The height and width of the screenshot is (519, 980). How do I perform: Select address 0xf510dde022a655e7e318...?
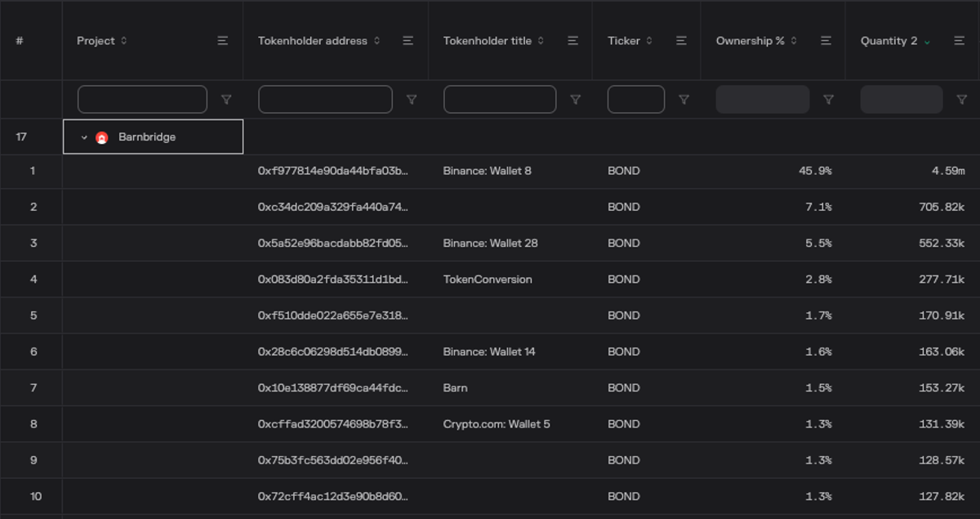(333, 315)
